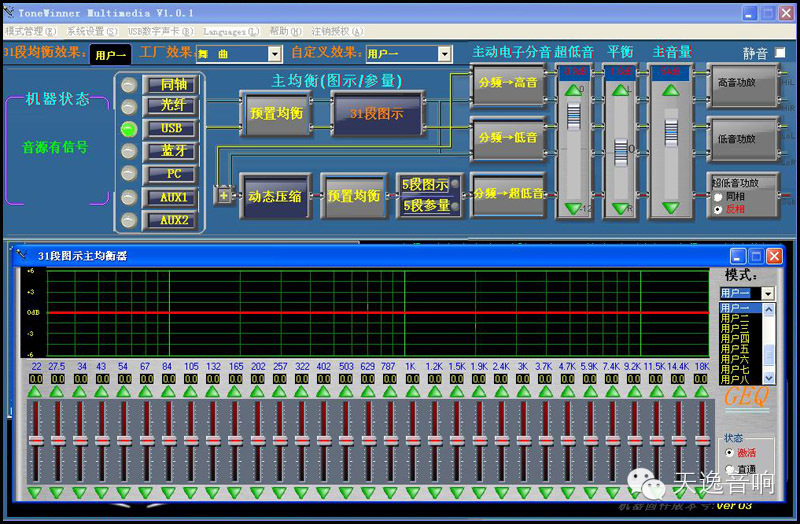Switch input to PC button
This screenshot has height=524, width=800.
[x=171, y=174]
